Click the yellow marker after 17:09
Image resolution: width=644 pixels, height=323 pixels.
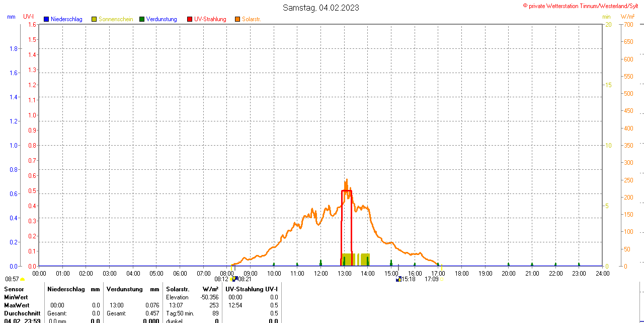442,279
